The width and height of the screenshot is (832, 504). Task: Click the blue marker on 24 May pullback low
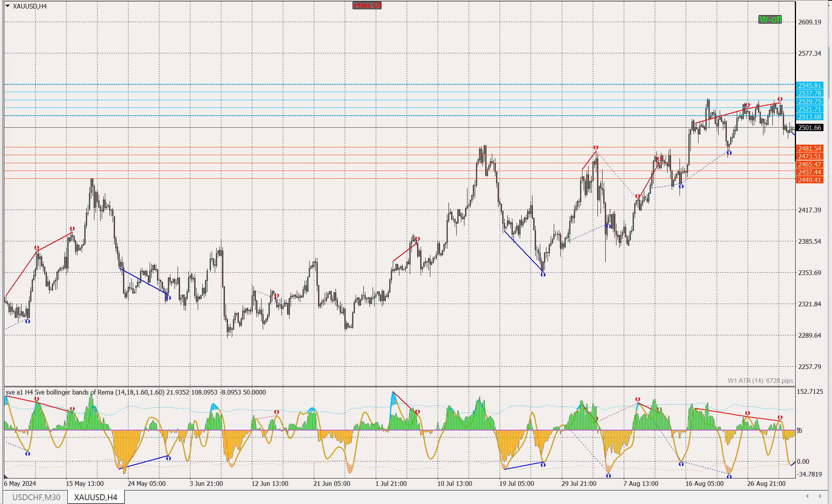[168, 297]
